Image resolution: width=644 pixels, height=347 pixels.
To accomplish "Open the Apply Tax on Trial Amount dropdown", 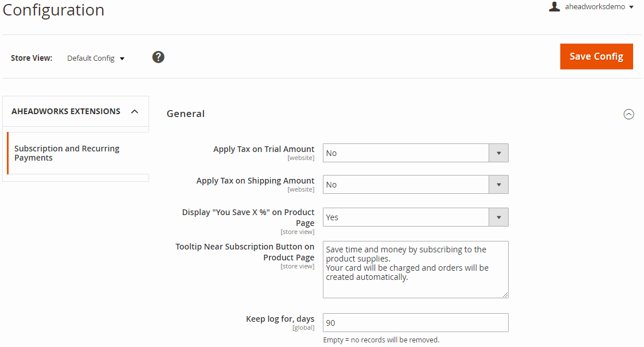I will point(415,153).
